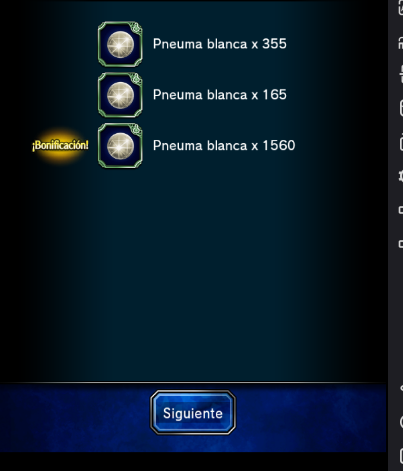The image size is (403, 471).
Task: Click the blue footer bar right of Siguiente
Action: pos(311,417)
